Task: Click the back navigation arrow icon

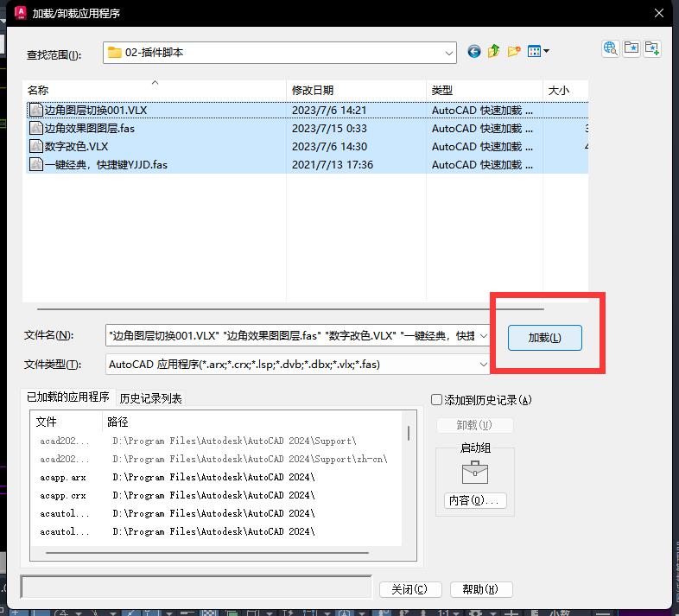Action: (474, 52)
